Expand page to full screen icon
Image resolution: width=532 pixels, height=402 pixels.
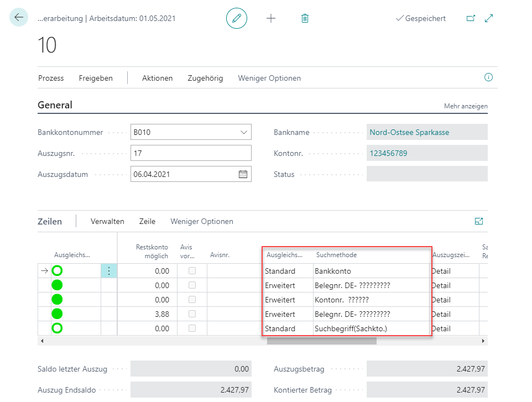pyautogui.click(x=489, y=18)
